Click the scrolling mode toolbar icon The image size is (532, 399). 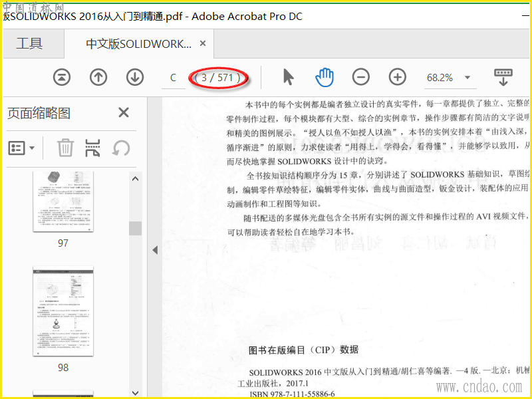coord(503,77)
